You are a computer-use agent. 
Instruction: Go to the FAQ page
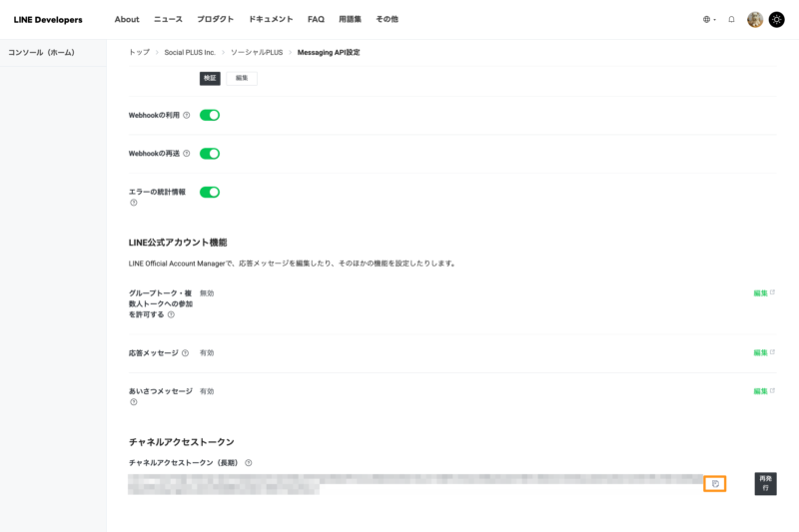[316, 19]
